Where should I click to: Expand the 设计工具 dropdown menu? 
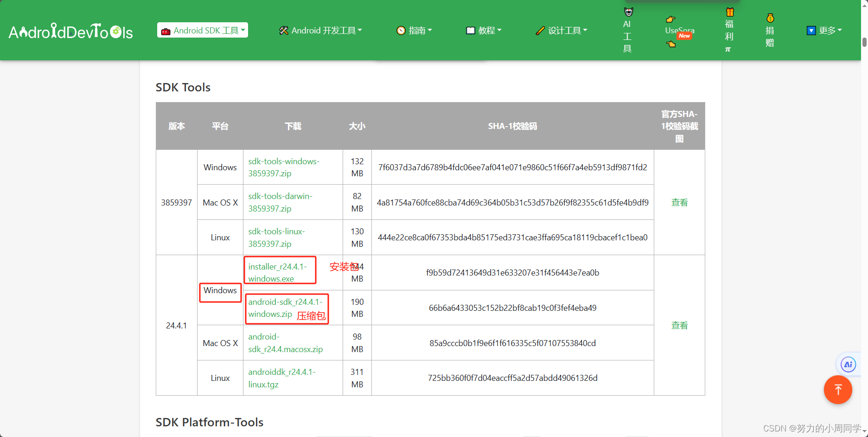(562, 31)
